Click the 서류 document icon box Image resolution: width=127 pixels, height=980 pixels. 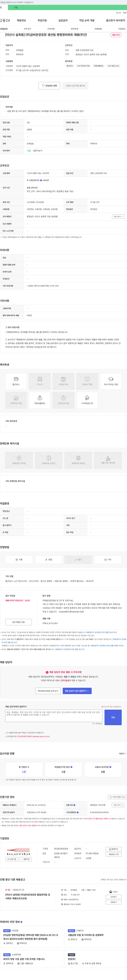tap(19, 560)
